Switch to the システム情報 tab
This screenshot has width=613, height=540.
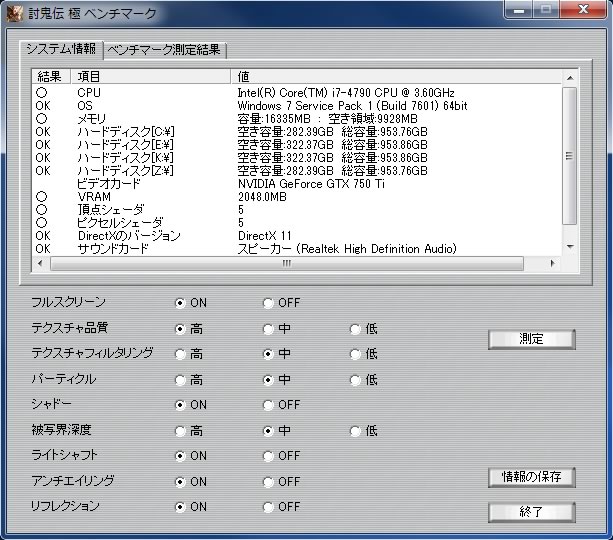61,49
